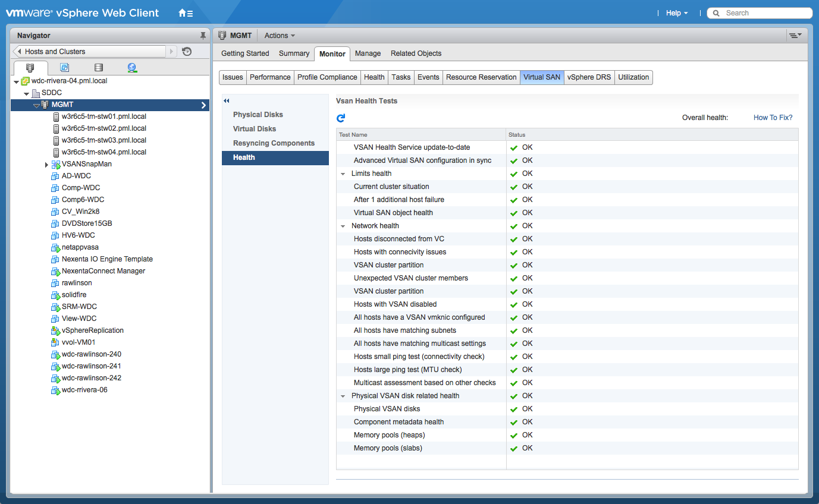Switch to the Resource Reservation sub-tab
The image size is (819, 504).
click(481, 77)
